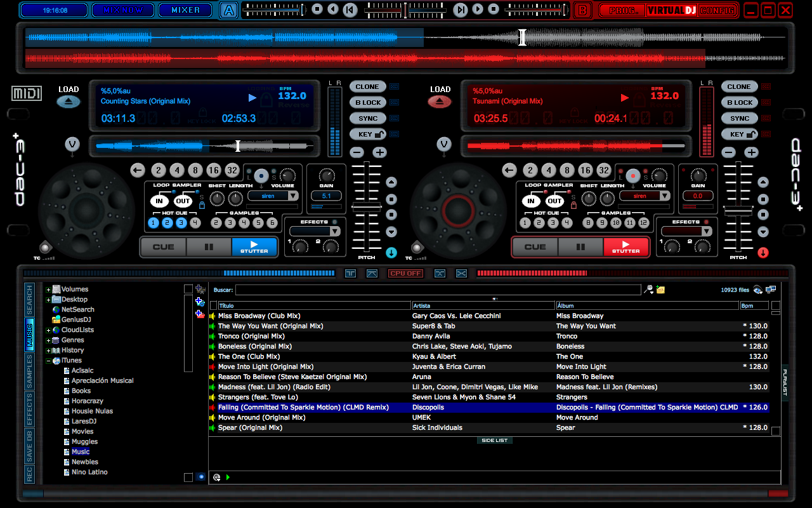Toggle B LOCK on the right deck
The height and width of the screenshot is (508, 812).
point(739,102)
